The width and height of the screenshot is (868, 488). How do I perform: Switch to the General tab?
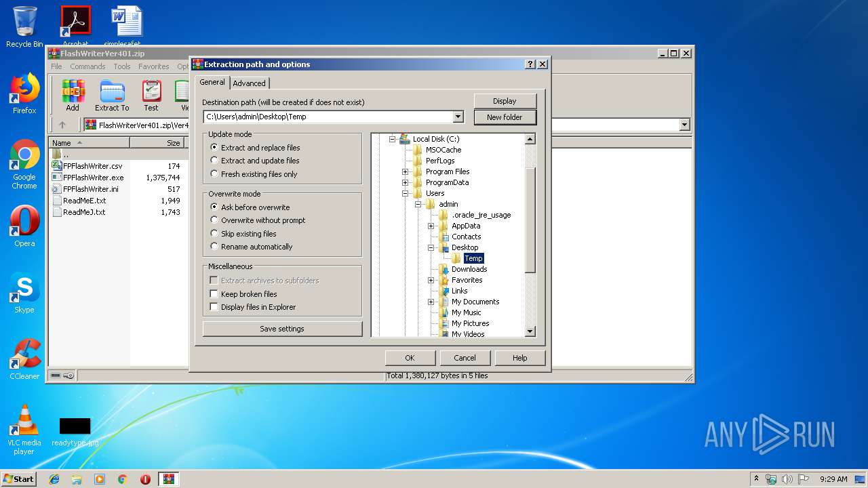click(x=212, y=82)
